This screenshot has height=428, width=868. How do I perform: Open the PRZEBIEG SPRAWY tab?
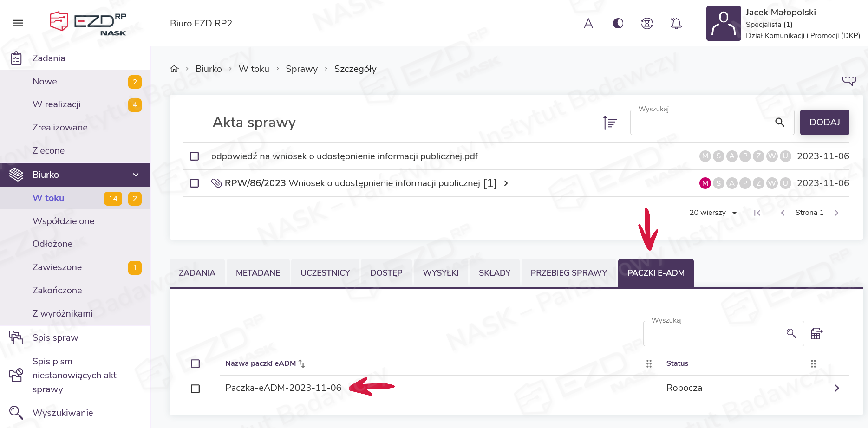568,273
